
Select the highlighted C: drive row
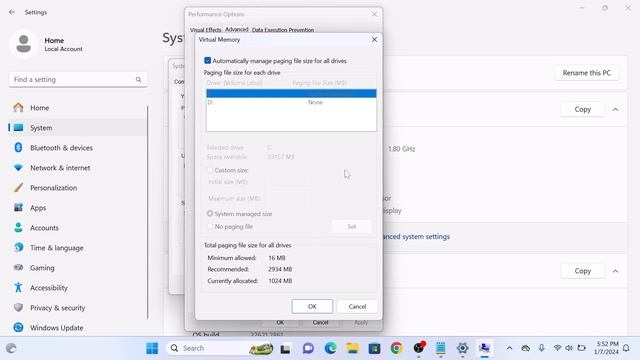291,93
